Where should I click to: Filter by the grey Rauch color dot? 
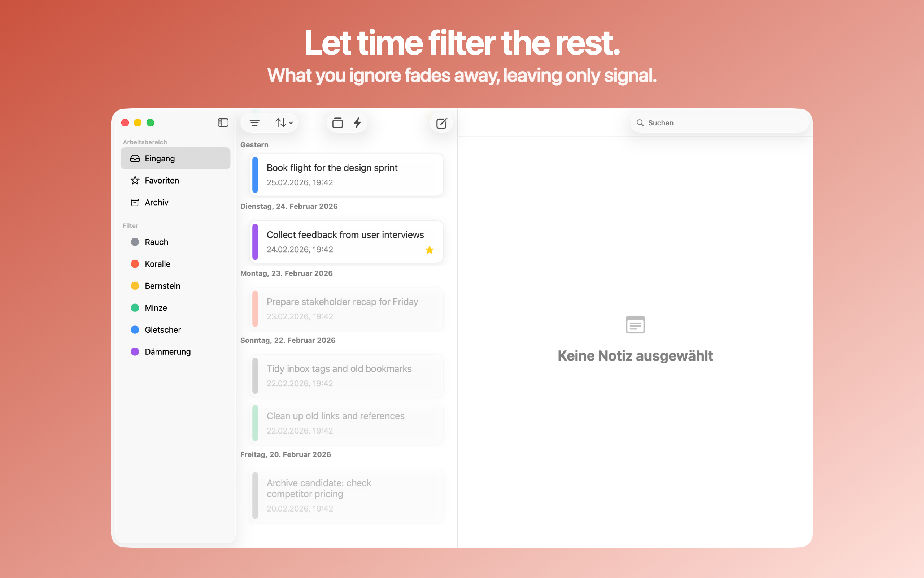click(135, 242)
